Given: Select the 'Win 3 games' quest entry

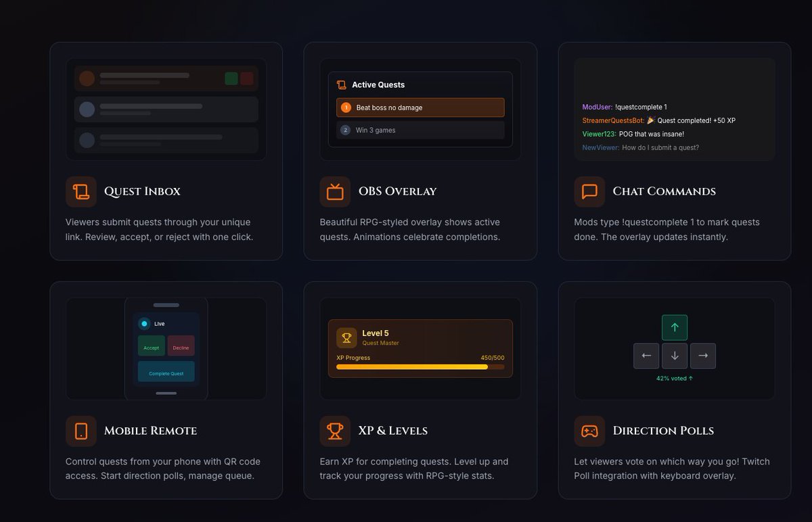Looking at the screenshot, I should (420, 129).
